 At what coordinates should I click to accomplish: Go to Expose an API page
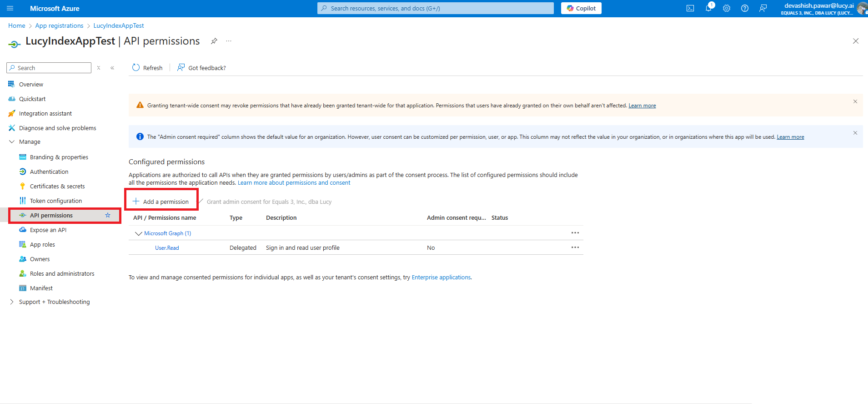pyautogui.click(x=48, y=230)
